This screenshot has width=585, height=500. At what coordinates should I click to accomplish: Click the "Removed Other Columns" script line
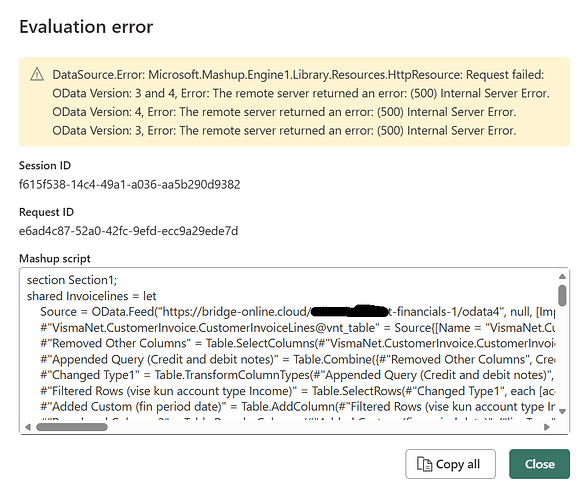coord(297,343)
